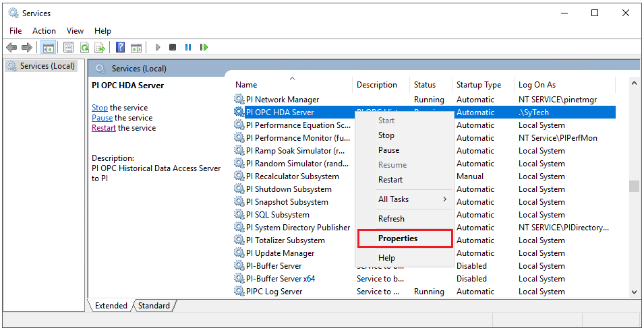Click the NT Service\PIPerfMon cell
The image size is (644, 330).
[x=558, y=138]
